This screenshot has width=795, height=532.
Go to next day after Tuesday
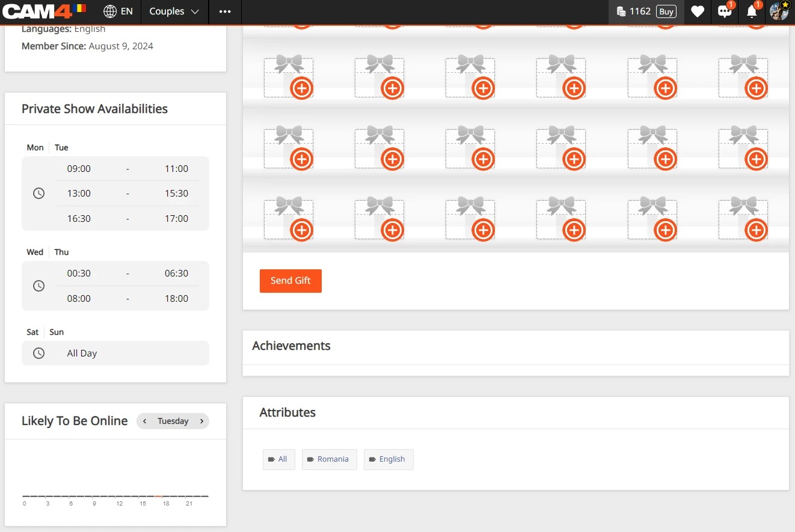coord(201,421)
